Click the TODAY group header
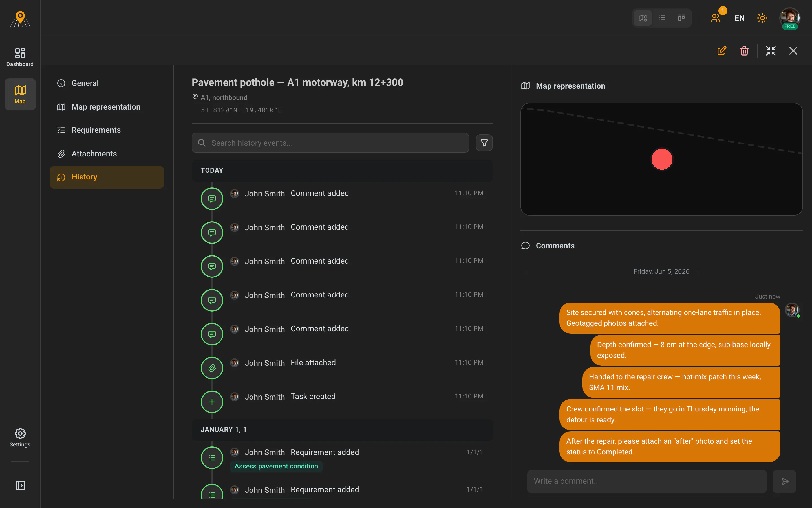This screenshot has width=812, height=508. (x=342, y=170)
